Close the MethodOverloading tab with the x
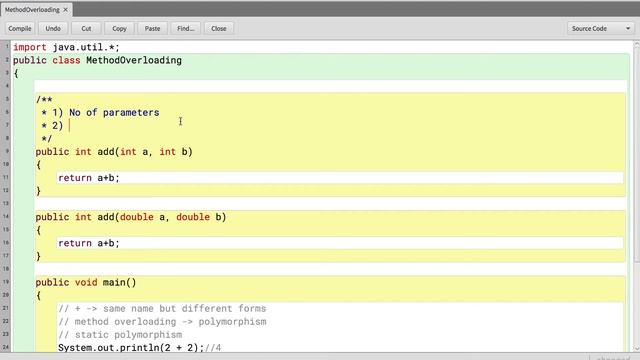This screenshot has width=640, height=360. click(x=65, y=9)
